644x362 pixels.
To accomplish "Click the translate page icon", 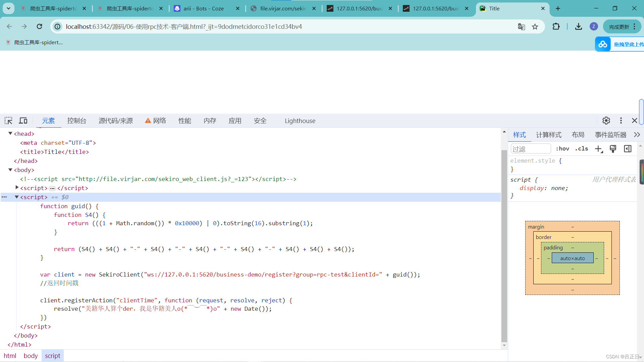I will click(521, 26).
